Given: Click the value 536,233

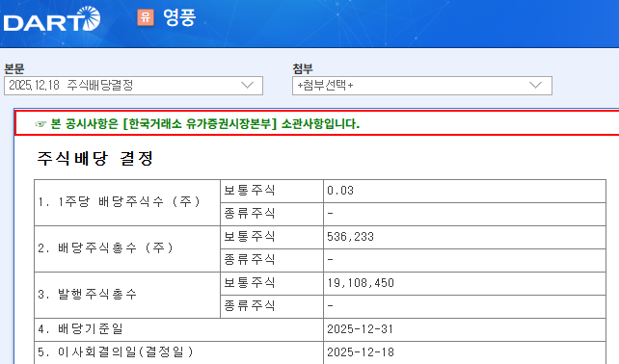Looking at the screenshot, I should (x=351, y=237).
